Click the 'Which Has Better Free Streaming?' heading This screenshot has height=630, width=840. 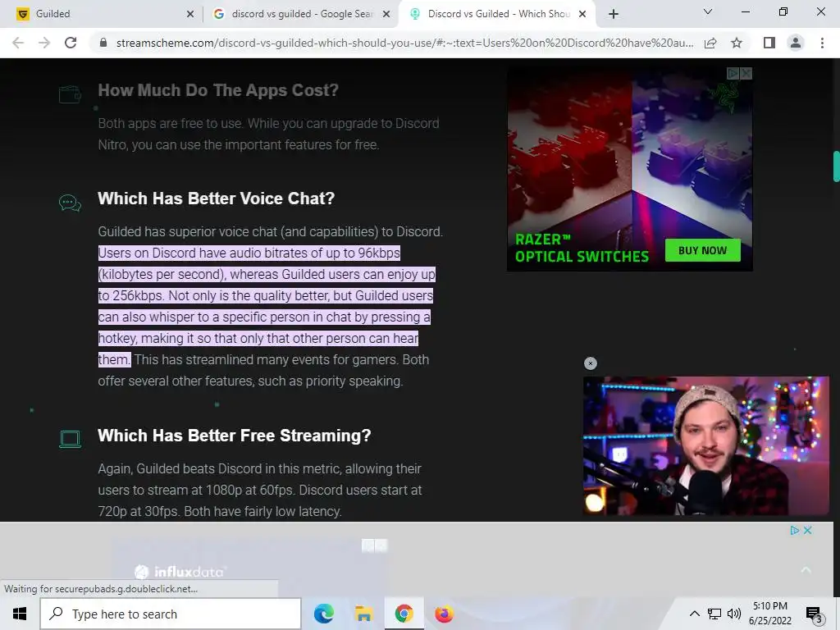coord(234,435)
